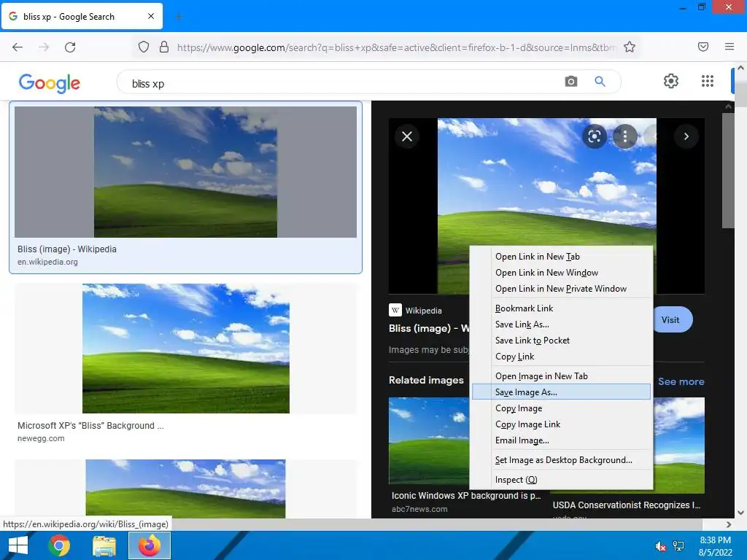Bookmark this page with the star icon

630,47
